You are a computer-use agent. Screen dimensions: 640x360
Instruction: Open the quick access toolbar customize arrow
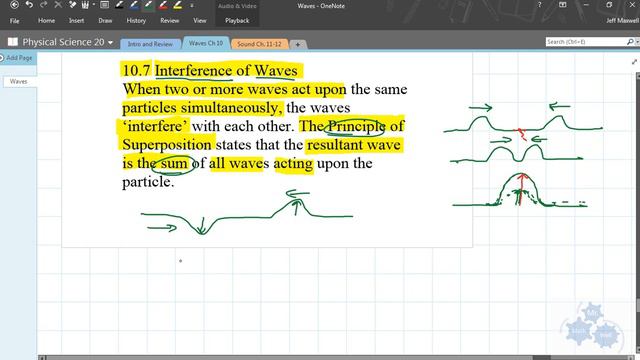pyautogui.click(x=192, y=5)
